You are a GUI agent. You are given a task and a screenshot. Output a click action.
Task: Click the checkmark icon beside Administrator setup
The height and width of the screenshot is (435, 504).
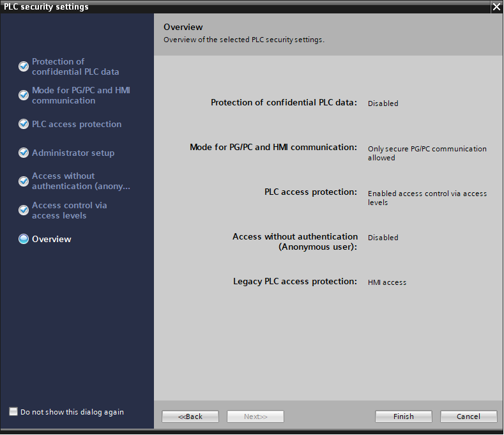tap(24, 153)
